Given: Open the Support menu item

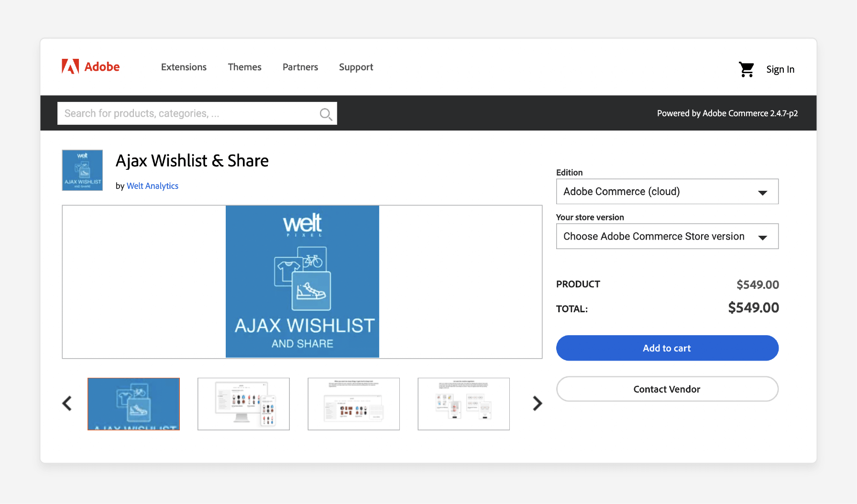Looking at the screenshot, I should pyautogui.click(x=356, y=67).
